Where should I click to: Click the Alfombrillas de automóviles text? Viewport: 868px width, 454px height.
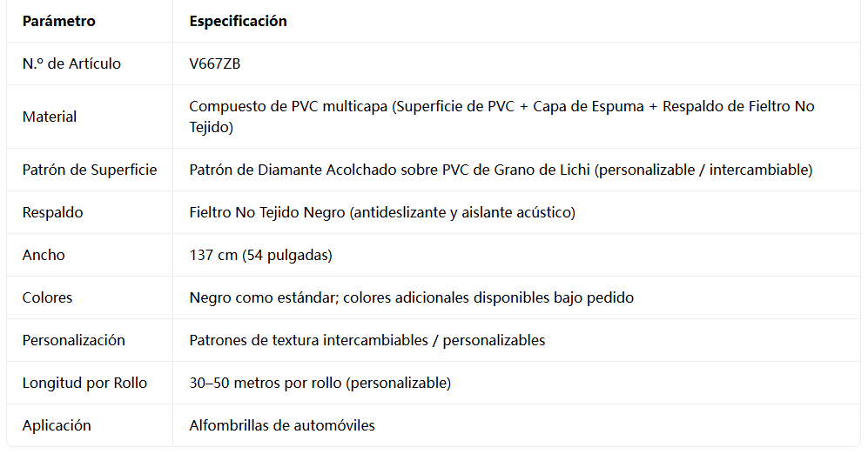tap(282, 425)
